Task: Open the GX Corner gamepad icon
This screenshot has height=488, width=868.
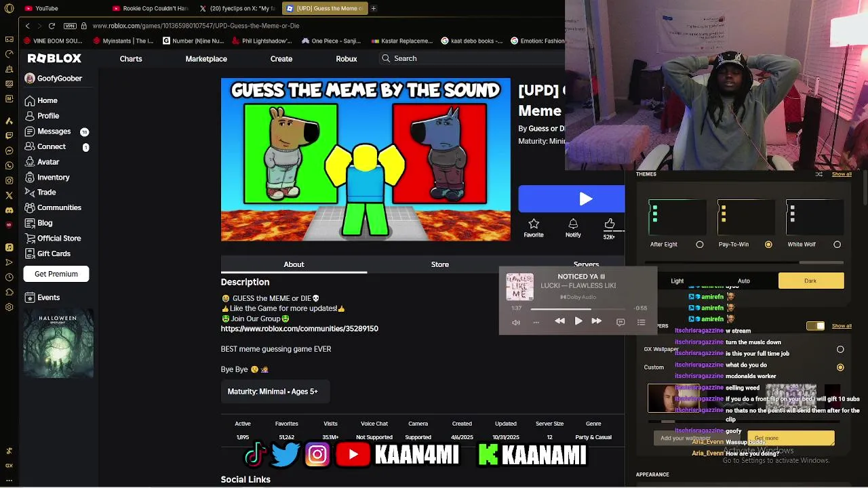Action: 9,39
